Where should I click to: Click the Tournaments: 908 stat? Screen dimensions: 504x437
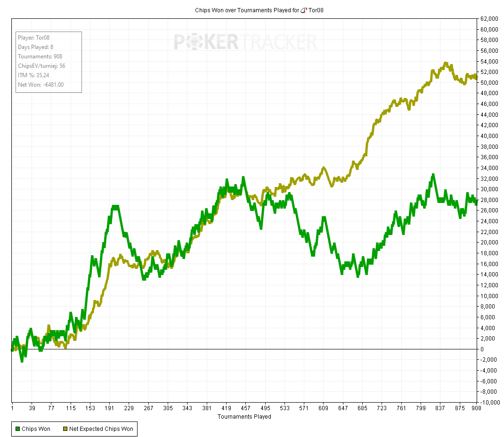40,57
